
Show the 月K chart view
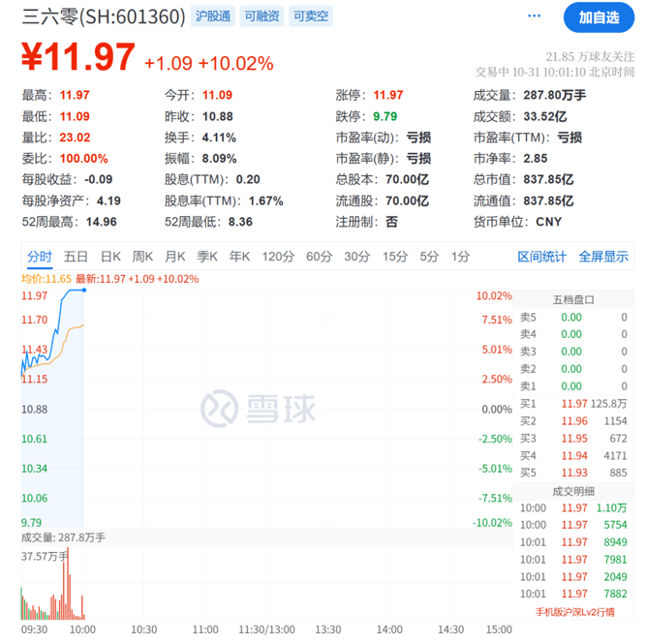tap(174, 257)
